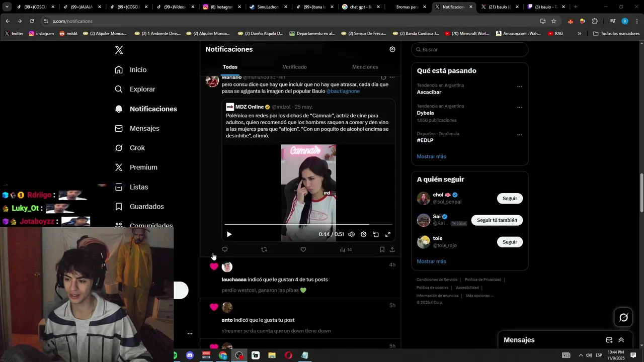Open lauchaaaa's avatar in the like notification
The width and height of the screenshot is (644, 362).
[227, 267]
